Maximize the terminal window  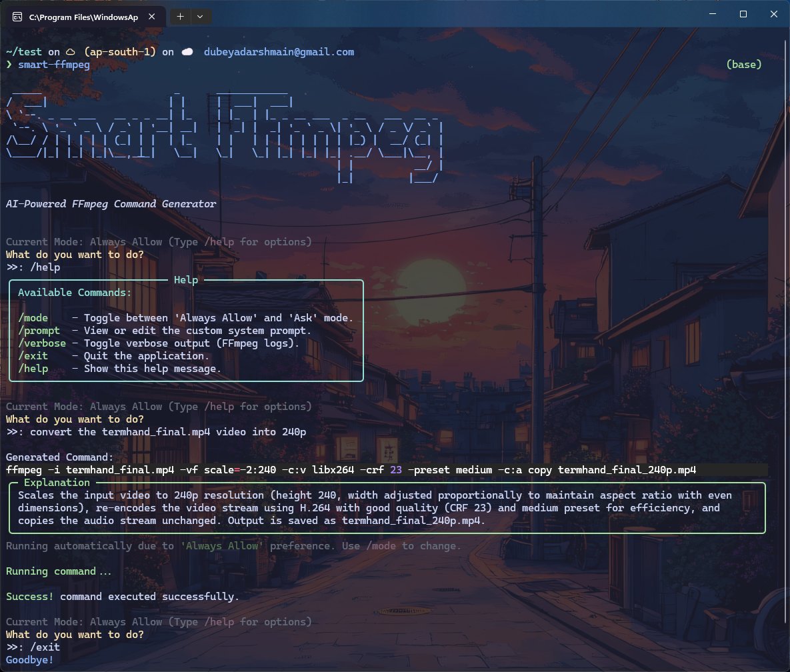743,14
